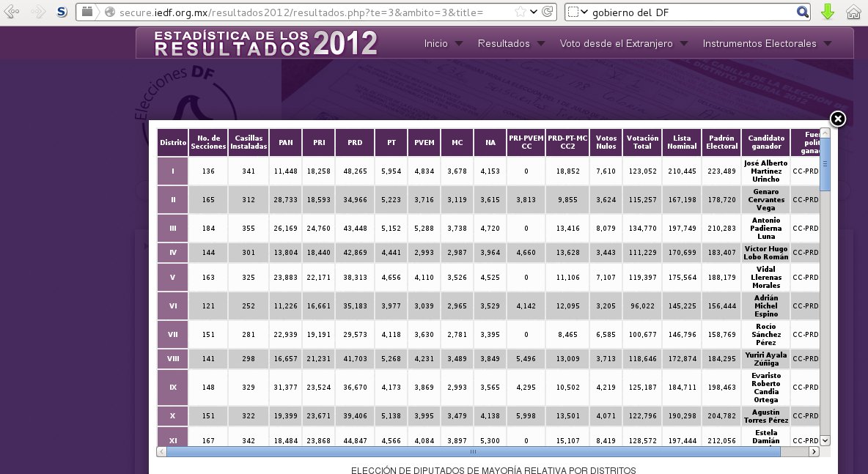Screen dimensions: 868x474
Task: Open the search engine selector dropdown
Action: click(x=578, y=12)
